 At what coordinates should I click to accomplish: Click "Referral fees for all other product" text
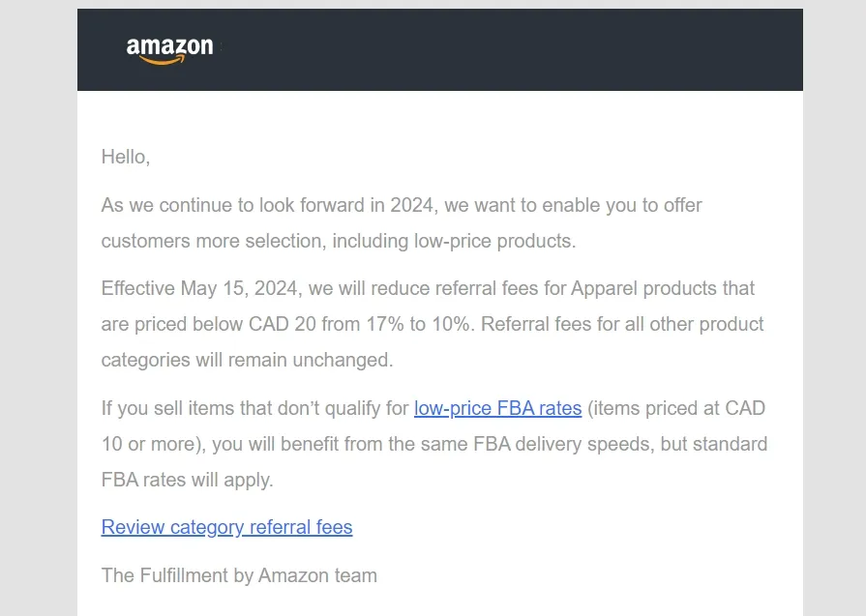(622, 324)
